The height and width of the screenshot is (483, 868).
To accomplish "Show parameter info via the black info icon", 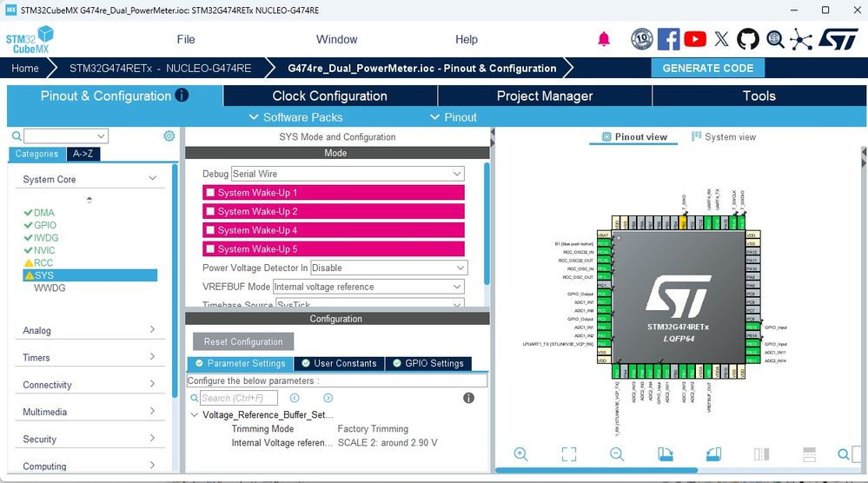I will (x=468, y=398).
